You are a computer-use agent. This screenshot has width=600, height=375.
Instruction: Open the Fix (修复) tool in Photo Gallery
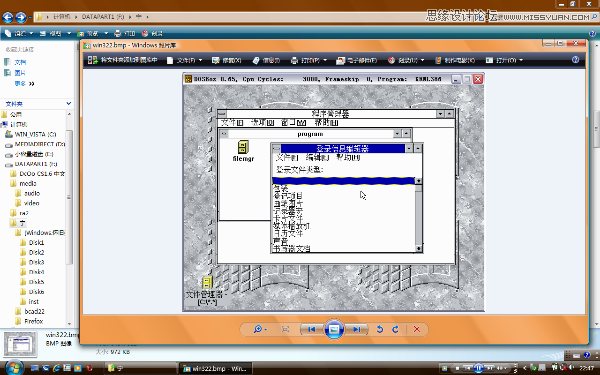pyautogui.click(x=227, y=60)
